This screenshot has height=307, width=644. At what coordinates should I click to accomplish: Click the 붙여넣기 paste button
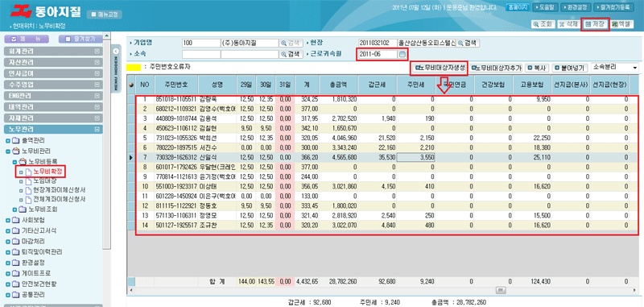(570, 68)
